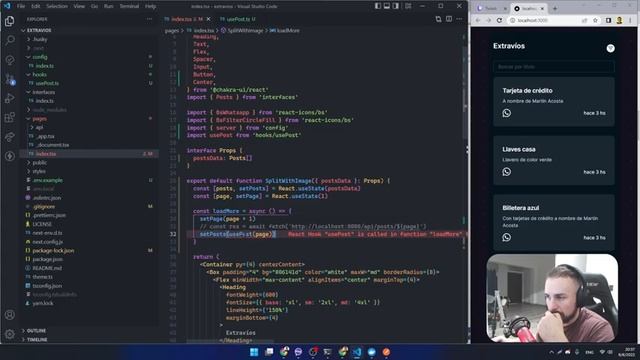This screenshot has width=640, height=360.
Task: Open the Windows Start button on the taskbar
Action: 254,352
